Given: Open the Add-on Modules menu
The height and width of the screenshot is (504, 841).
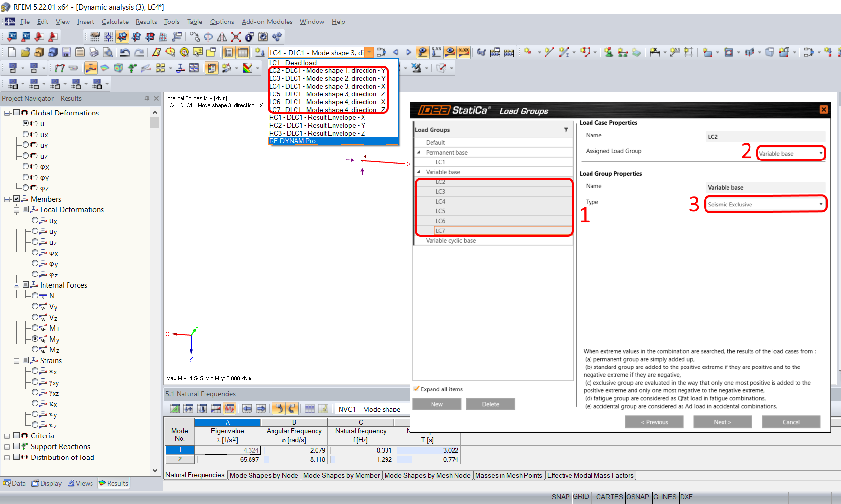Looking at the screenshot, I should coord(267,22).
